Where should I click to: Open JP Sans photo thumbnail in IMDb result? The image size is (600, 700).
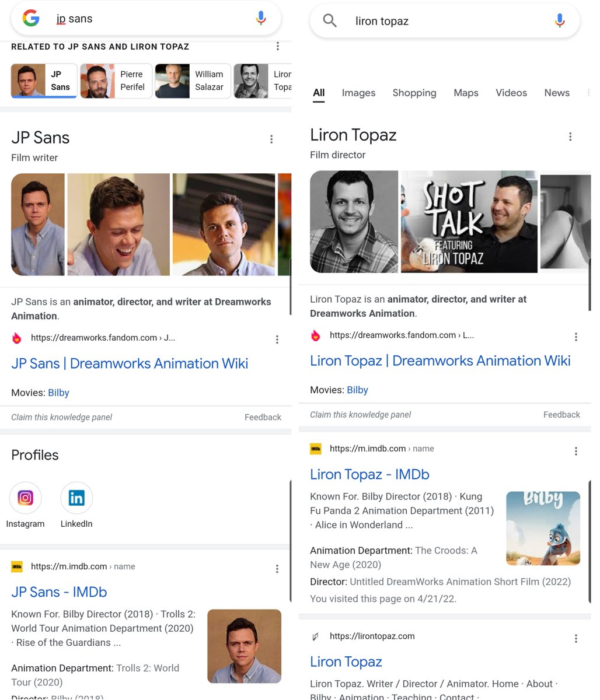(244, 646)
